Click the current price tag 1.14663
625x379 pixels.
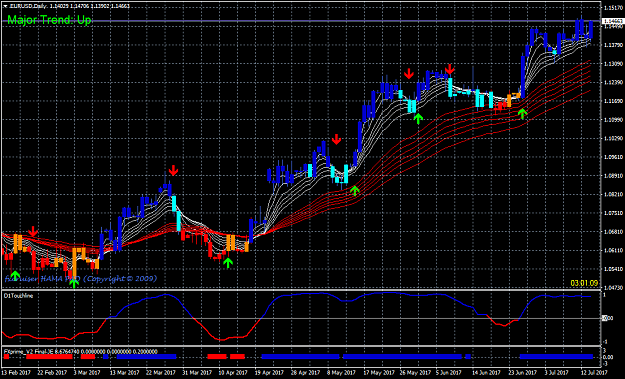(613, 21)
